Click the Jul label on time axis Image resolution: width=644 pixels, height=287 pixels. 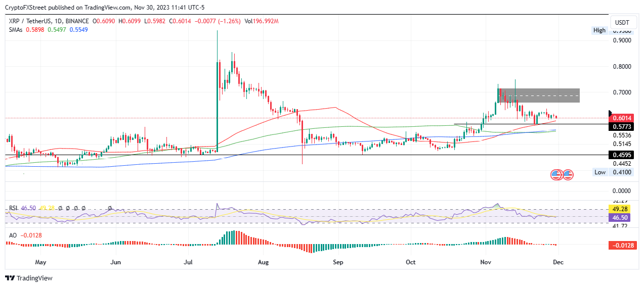[x=188, y=262]
